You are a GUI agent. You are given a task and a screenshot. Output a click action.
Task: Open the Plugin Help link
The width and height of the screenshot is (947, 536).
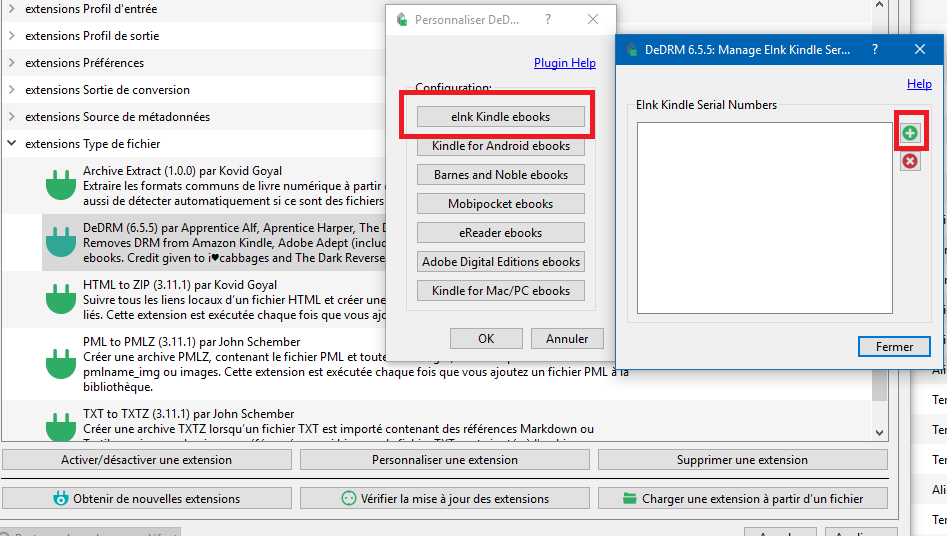click(x=565, y=63)
